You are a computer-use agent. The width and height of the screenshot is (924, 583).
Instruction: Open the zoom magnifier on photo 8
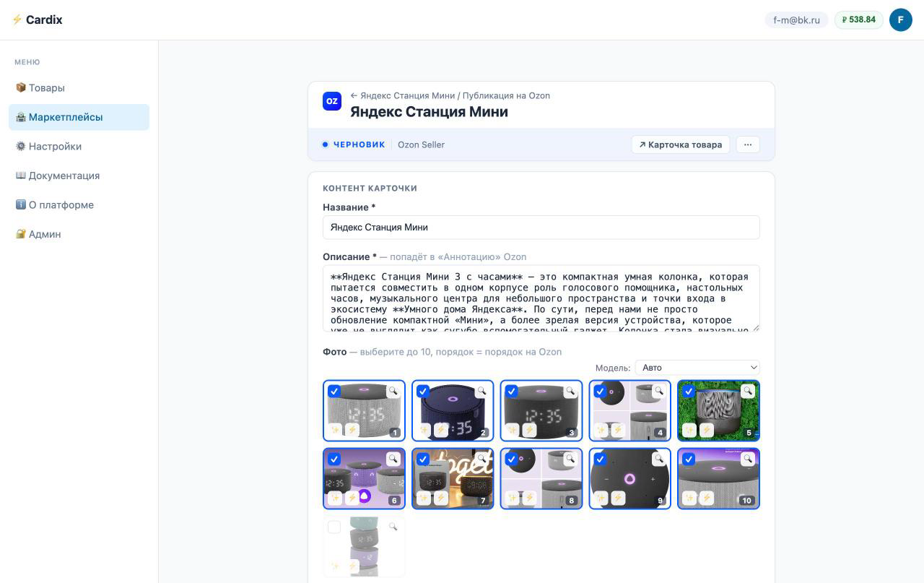point(570,459)
